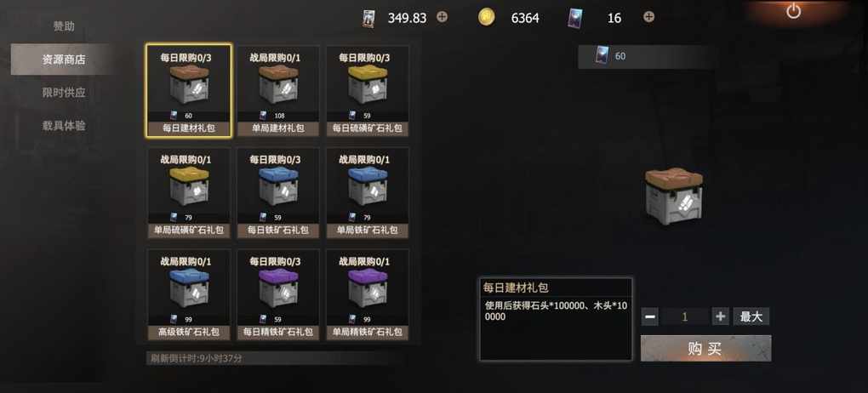Set quantity to maximum with 最大
This screenshot has height=393, width=868.
751,316
